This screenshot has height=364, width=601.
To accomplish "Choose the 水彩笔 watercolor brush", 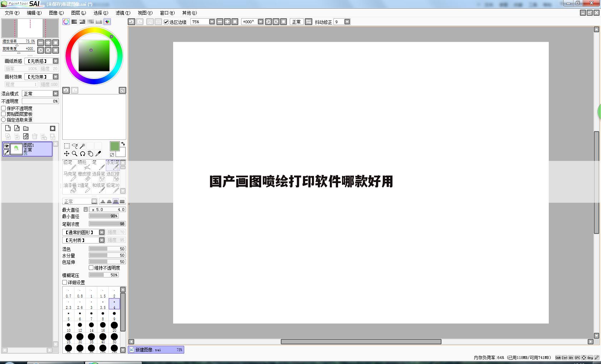I will coord(113,165).
